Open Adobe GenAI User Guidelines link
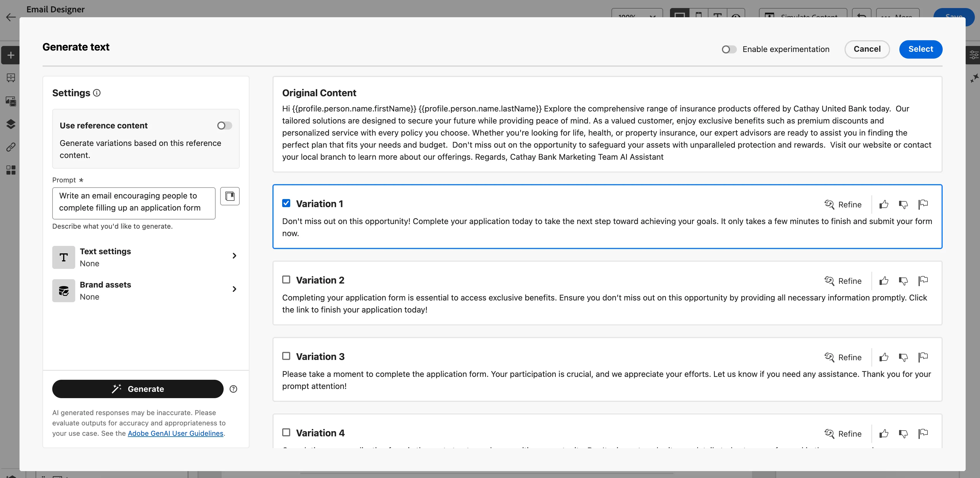 coord(175,433)
